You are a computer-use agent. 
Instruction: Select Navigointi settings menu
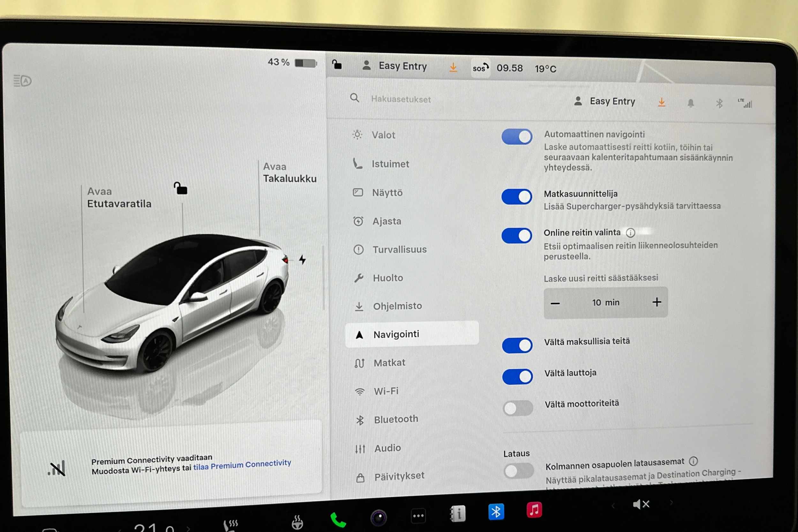pyautogui.click(x=411, y=334)
